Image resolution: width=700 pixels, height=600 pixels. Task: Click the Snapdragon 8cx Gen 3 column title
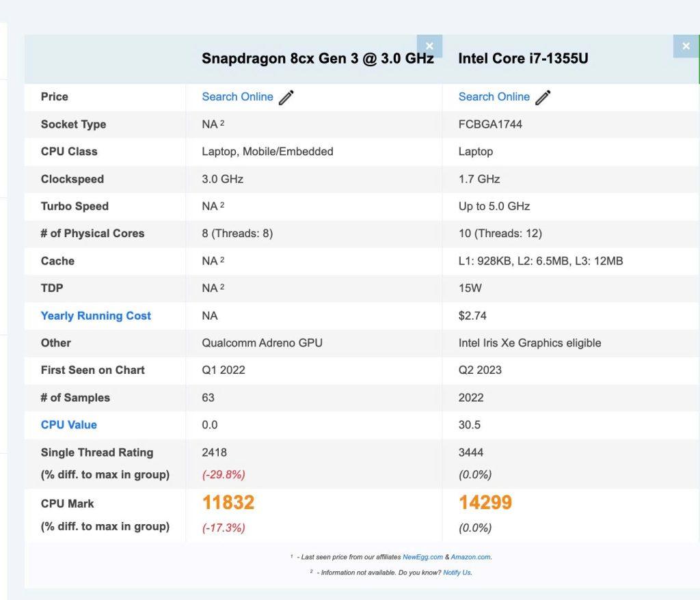(x=317, y=59)
